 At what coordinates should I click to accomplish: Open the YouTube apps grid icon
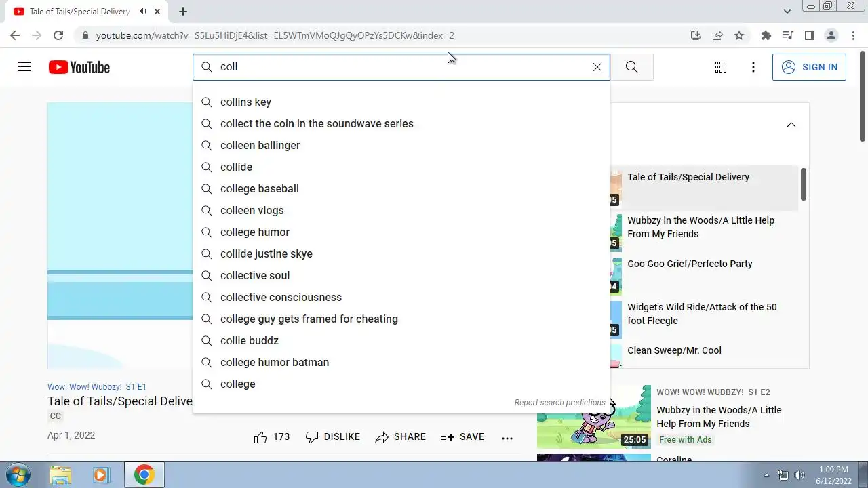click(x=721, y=67)
